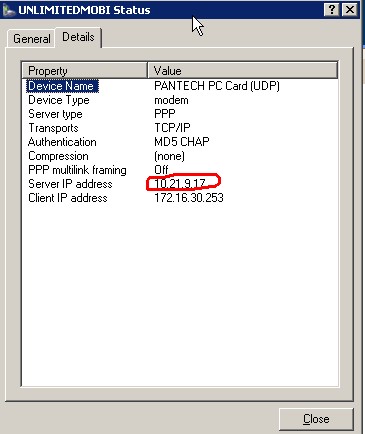This screenshot has width=365, height=434.
Task: Select the Server IP address property
Action: [70, 184]
